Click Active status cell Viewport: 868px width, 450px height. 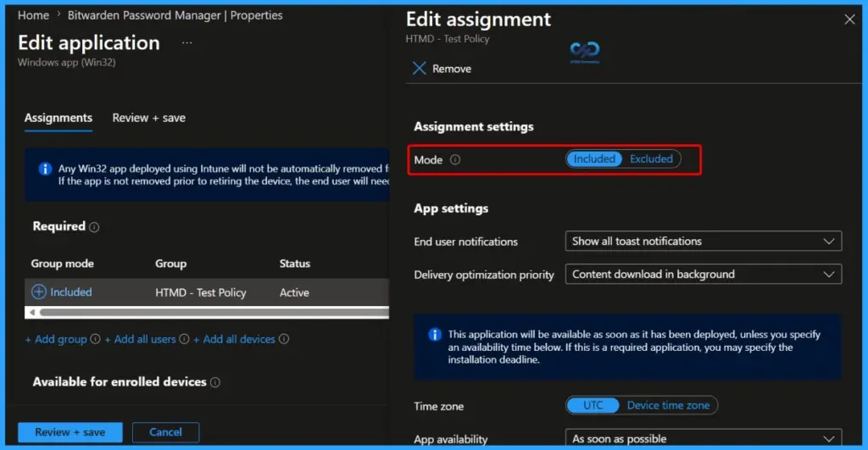point(294,292)
